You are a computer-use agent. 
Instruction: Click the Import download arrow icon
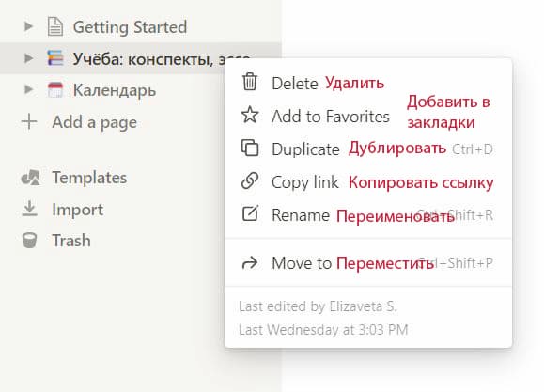click(x=29, y=209)
